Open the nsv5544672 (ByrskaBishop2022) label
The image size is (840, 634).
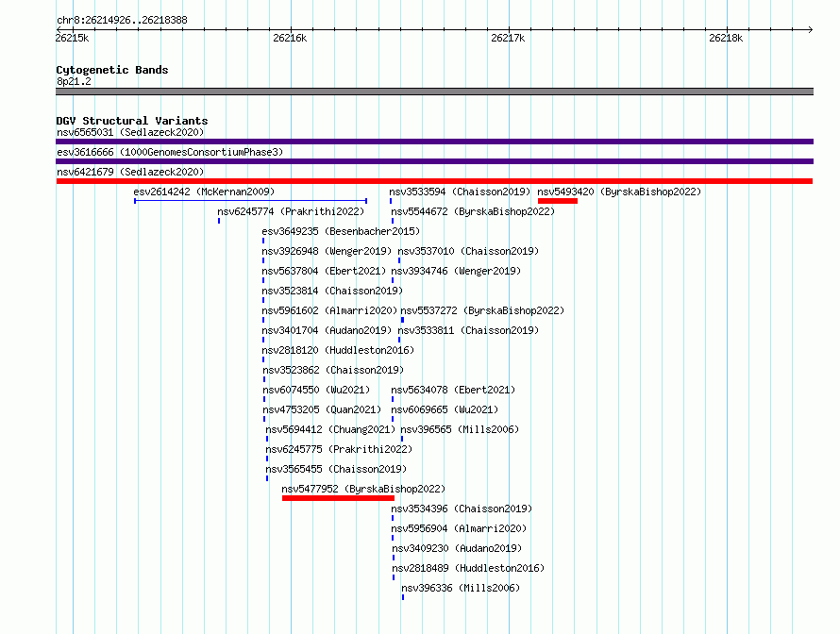pos(473,211)
